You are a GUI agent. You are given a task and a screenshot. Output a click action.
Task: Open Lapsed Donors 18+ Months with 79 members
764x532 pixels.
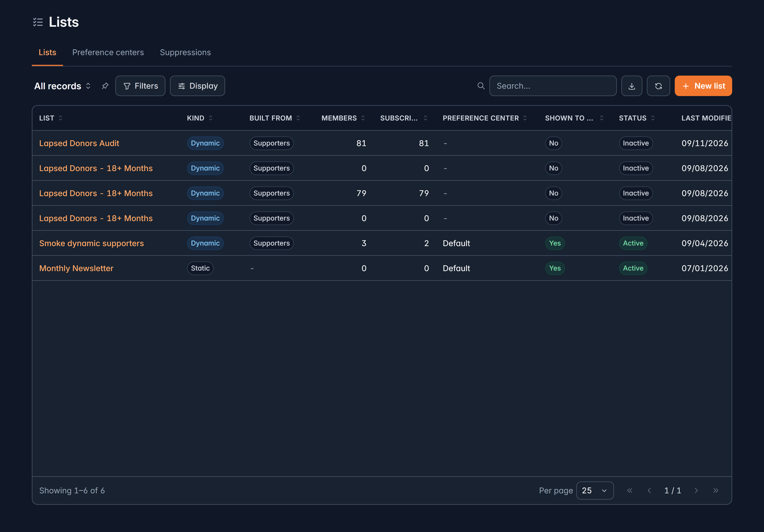click(x=96, y=193)
